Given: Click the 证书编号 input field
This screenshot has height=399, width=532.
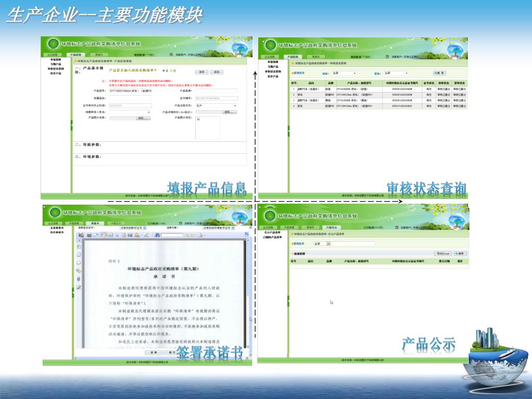Looking at the screenshot, I should click(217, 98).
